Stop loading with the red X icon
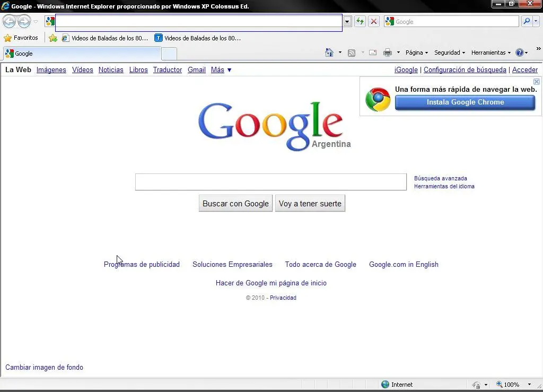 374,21
